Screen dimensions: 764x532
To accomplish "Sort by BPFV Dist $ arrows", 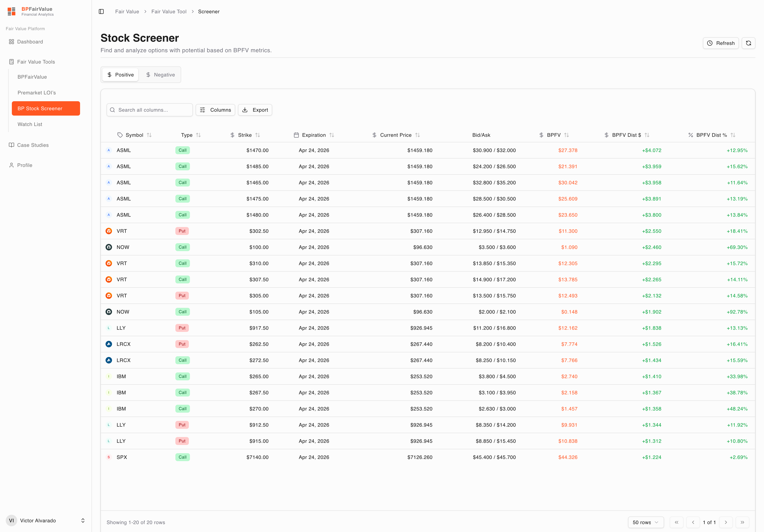I will click(647, 135).
